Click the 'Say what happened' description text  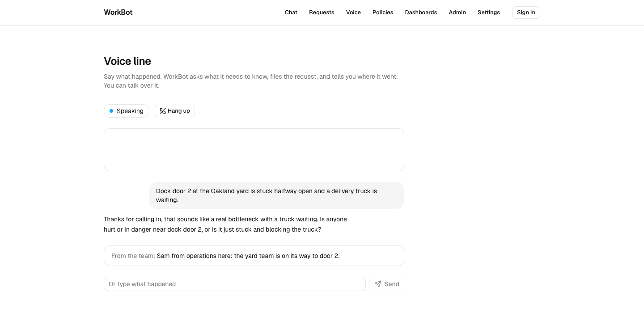tap(251, 81)
